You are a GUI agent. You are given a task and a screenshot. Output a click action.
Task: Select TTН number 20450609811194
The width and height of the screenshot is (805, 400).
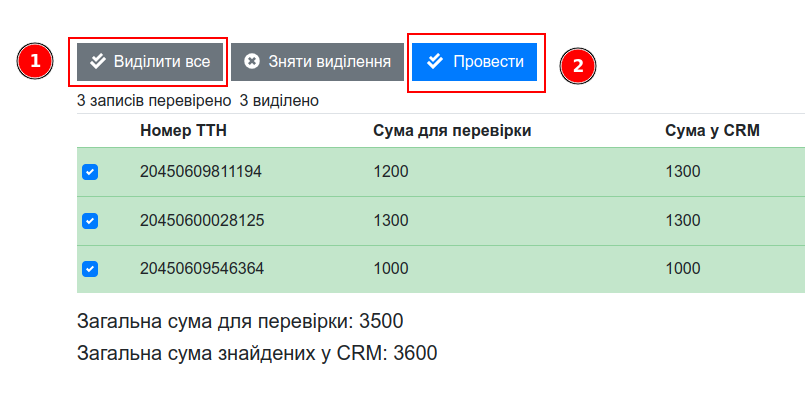click(201, 172)
